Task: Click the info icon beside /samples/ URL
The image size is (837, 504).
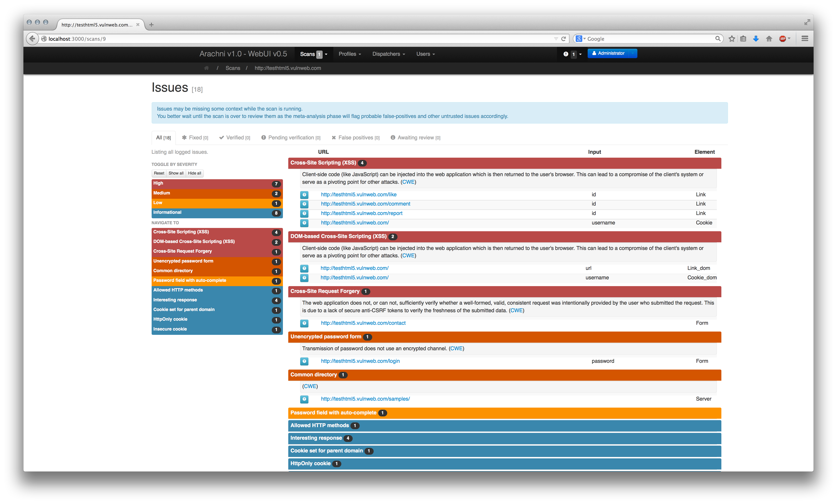Action: (x=304, y=399)
